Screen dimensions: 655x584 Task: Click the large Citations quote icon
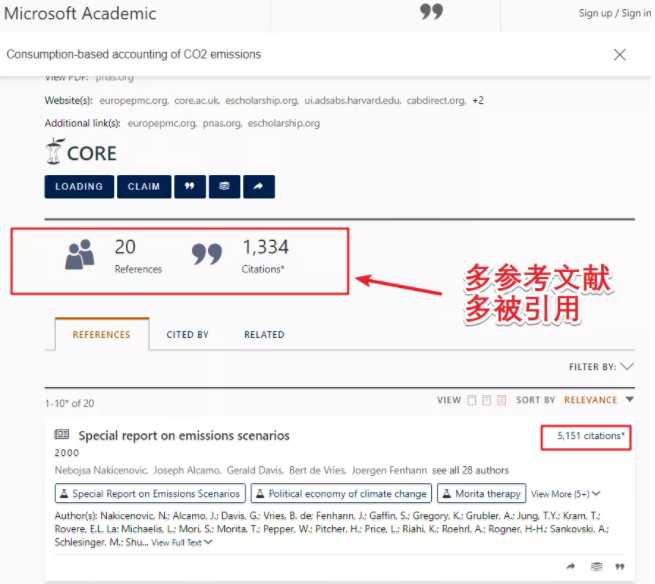tap(207, 254)
